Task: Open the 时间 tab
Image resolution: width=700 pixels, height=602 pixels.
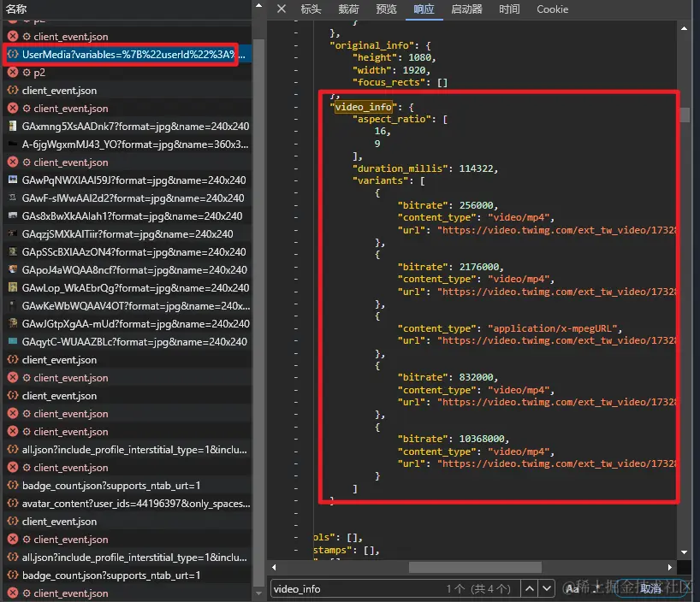Action: click(x=509, y=9)
